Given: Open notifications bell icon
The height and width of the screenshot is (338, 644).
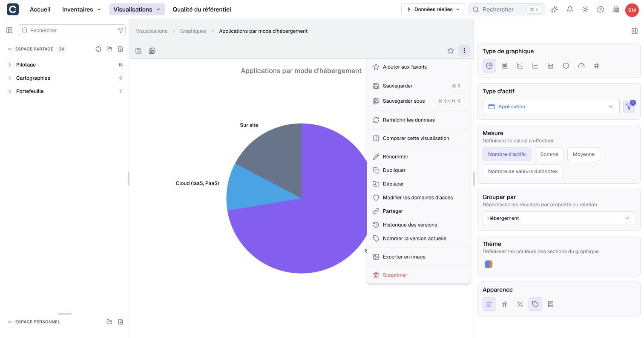Looking at the screenshot, I should tap(570, 9).
